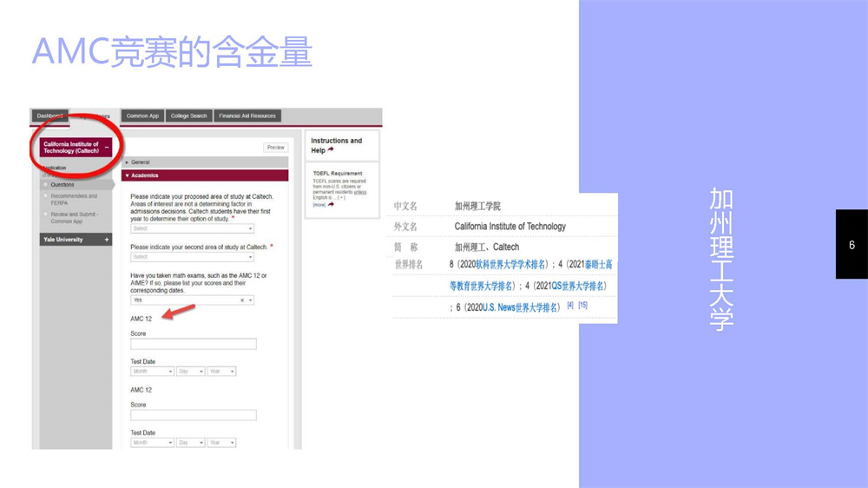Click the vertical 加州理工大学 text
868x488 pixels.
tap(721, 260)
